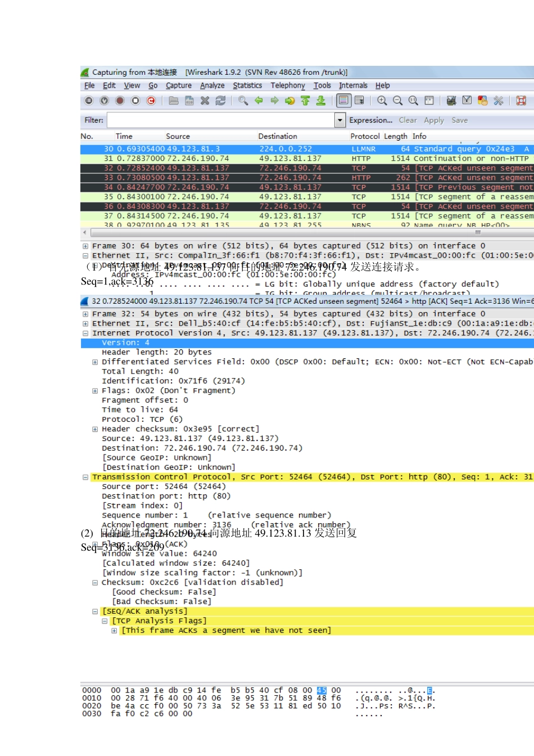Image resolution: width=534 pixels, height=756 pixels.
Task: Open the File menu
Action: tap(89, 85)
